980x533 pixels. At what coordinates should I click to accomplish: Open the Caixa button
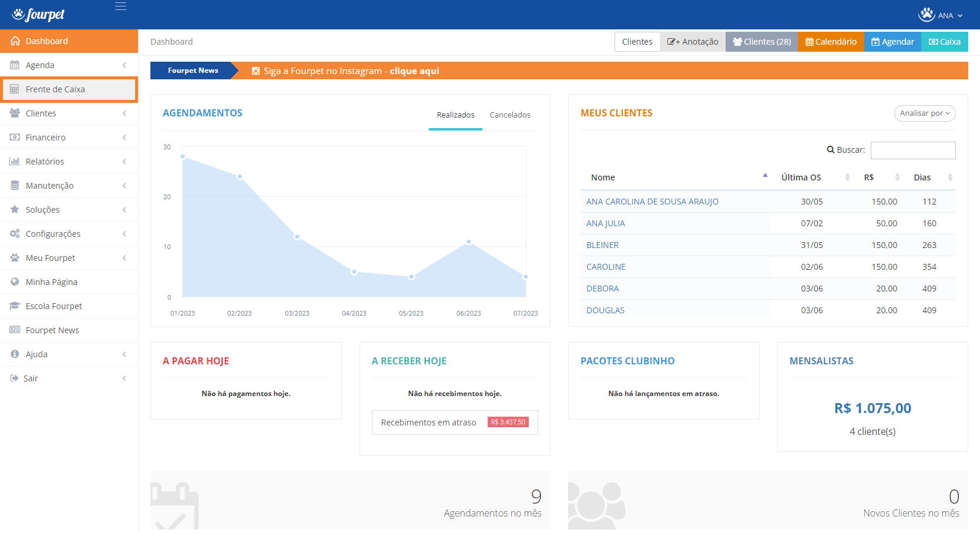pyautogui.click(x=944, y=42)
